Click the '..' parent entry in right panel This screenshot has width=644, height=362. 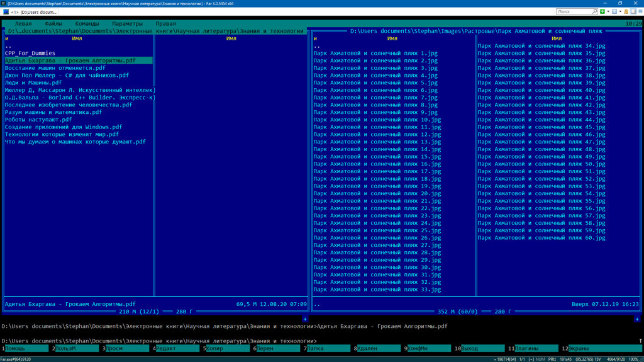pyautogui.click(x=317, y=46)
